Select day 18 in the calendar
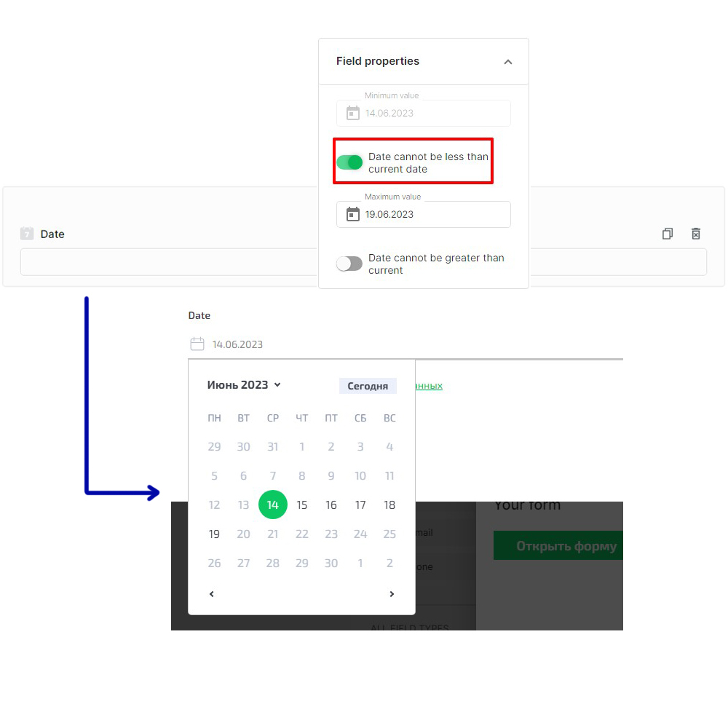The width and height of the screenshot is (728, 728). pyautogui.click(x=389, y=505)
